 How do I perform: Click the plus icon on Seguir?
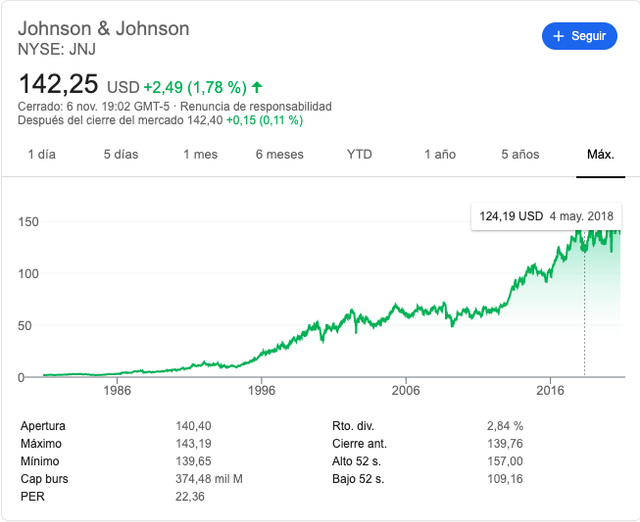tap(558, 36)
